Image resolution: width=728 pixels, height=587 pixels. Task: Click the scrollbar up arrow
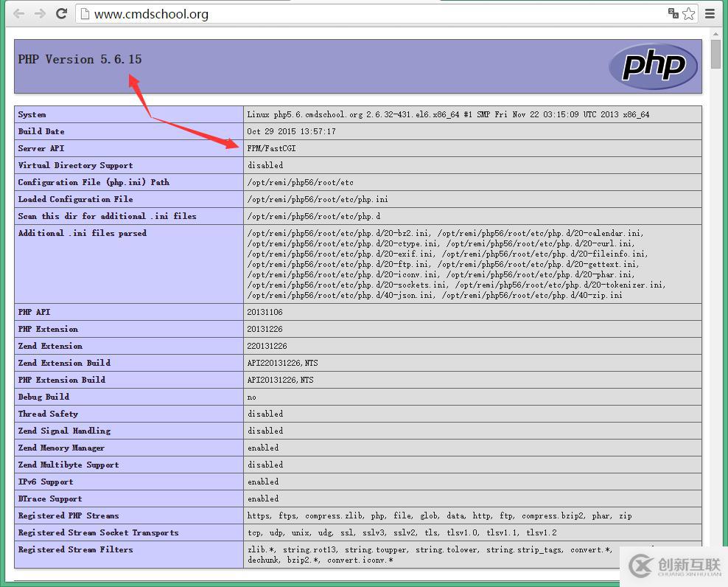tap(715, 32)
